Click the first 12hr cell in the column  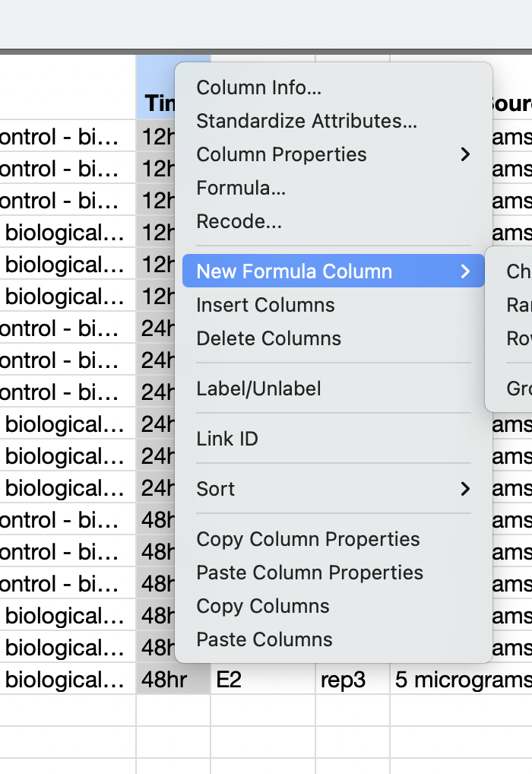click(x=156, y=138)
